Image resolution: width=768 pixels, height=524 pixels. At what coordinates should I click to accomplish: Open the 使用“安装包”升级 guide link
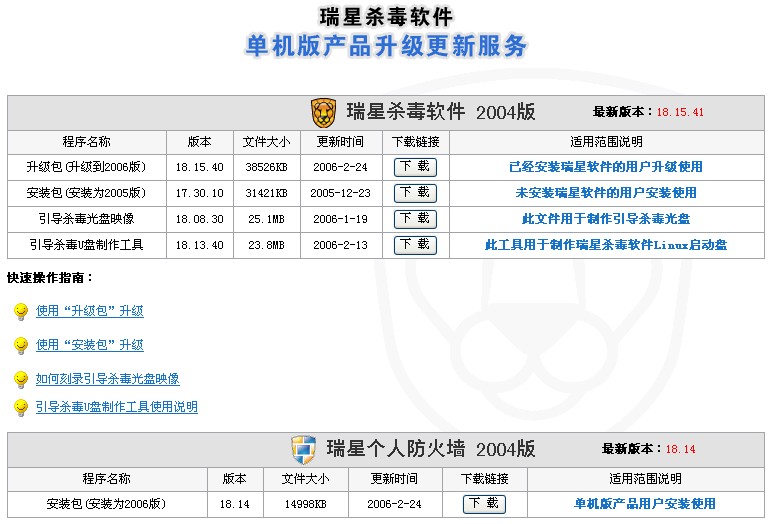click(x=90, y=345)
